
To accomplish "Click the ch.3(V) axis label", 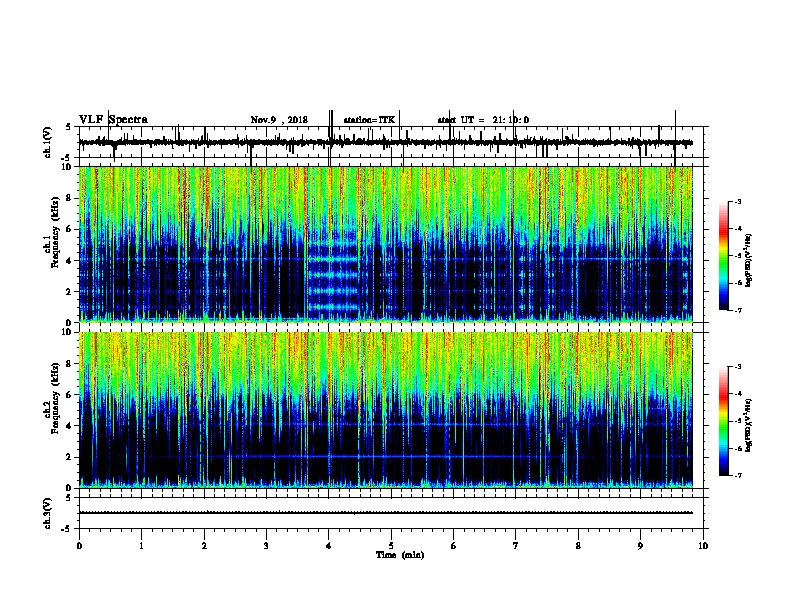I will tap(48, 513).
